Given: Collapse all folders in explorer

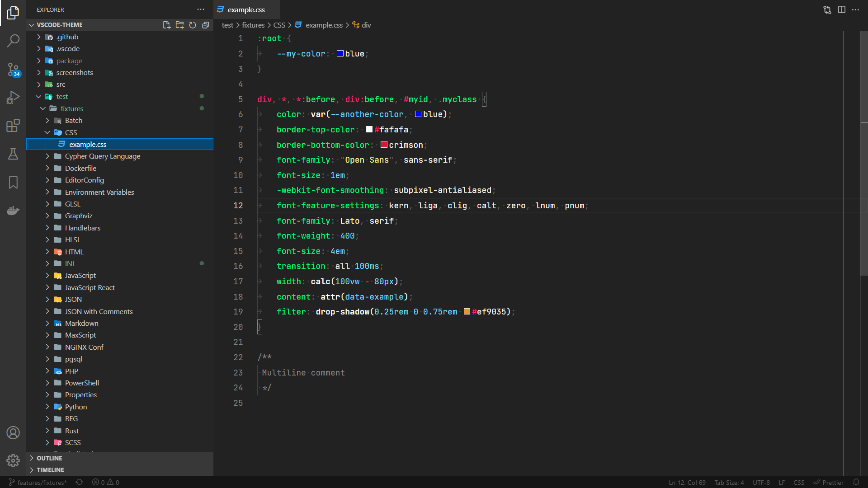Looking at the screenshot, I should (x=206, y=25).
